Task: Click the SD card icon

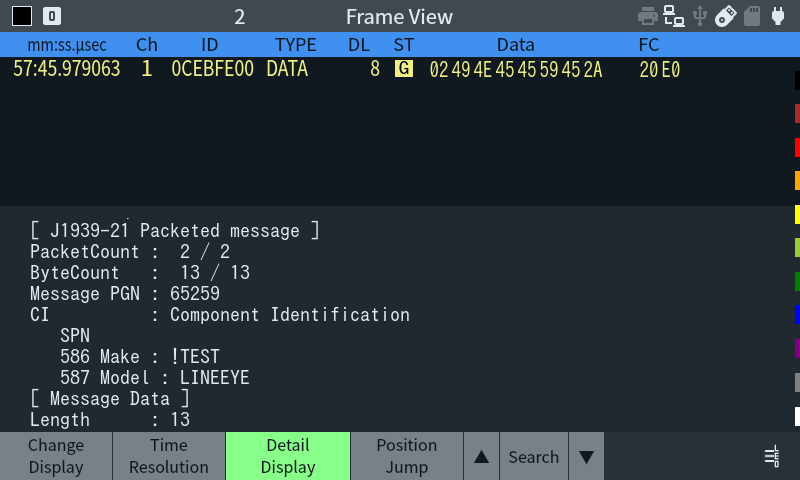Action: (752, 16)
